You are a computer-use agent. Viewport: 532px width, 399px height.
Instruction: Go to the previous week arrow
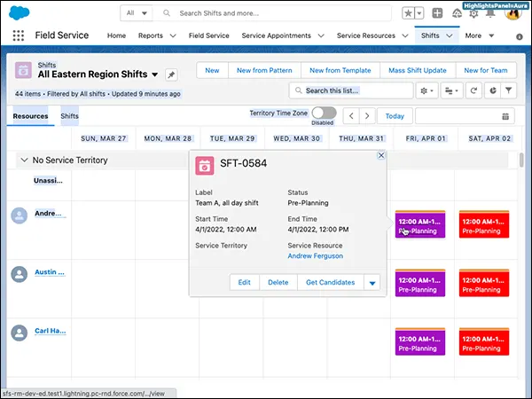point(351,116)
